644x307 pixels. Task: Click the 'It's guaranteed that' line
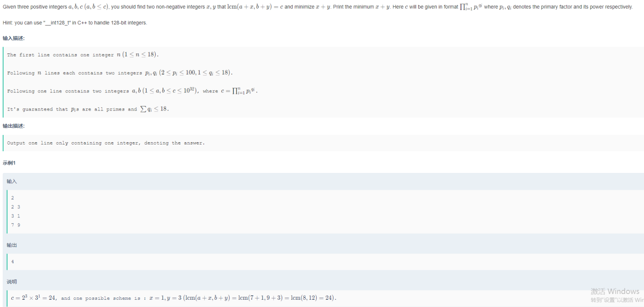(88, 109)
